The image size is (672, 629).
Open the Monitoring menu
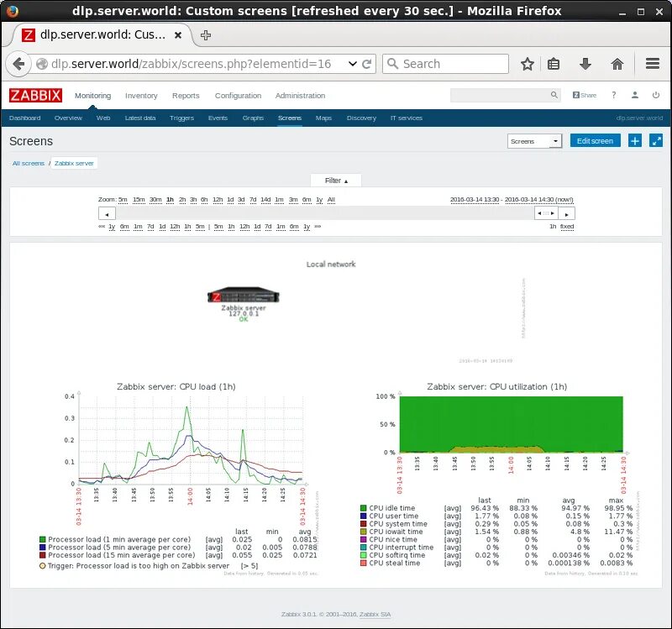point(92,96)
